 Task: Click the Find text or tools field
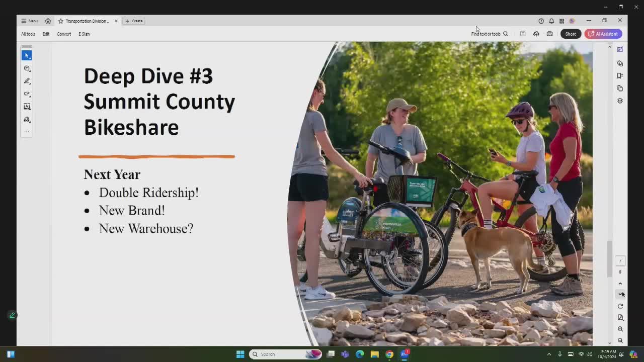490,34
